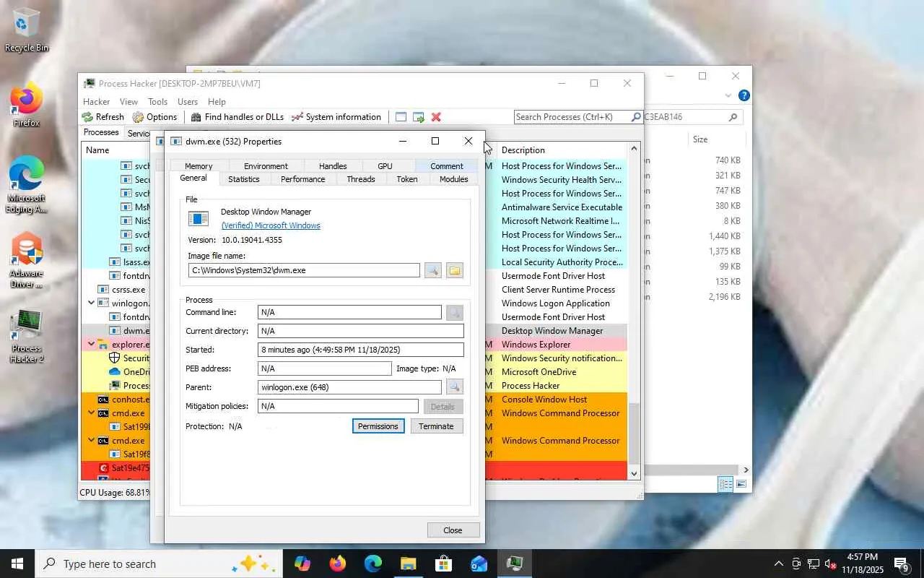Open Options from the Process Hacker toolbar
Image resolution: width=924 pixels, height=578 pixels.
(x=154, y=117)
